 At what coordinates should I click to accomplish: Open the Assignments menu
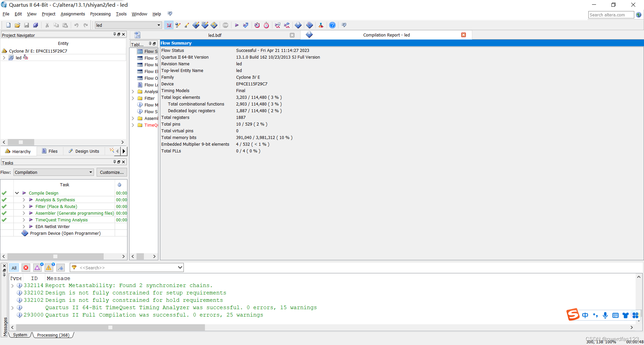click(x=73, y=14)
